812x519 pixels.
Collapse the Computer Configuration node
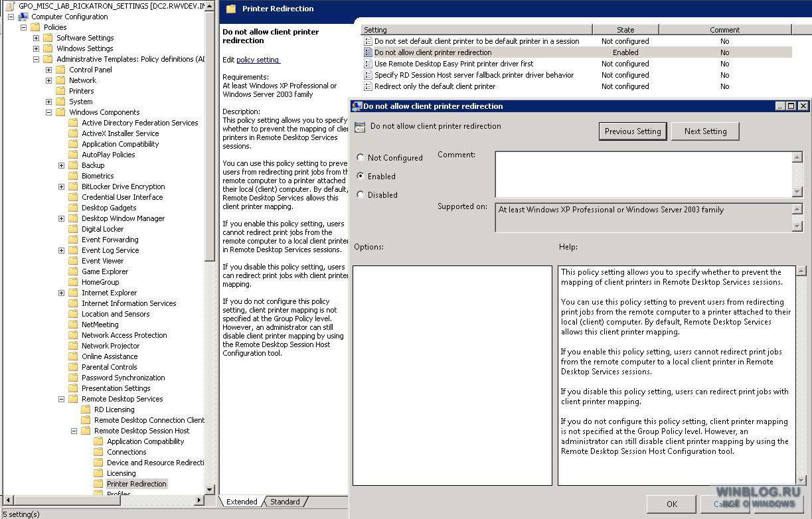(x=11, y=17)
